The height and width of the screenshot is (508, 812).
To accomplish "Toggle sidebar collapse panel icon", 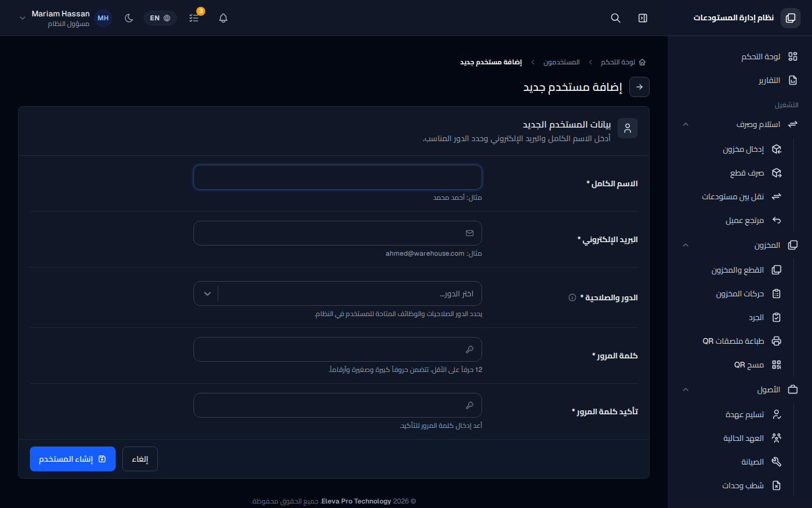I will click(x=643, y=18).
